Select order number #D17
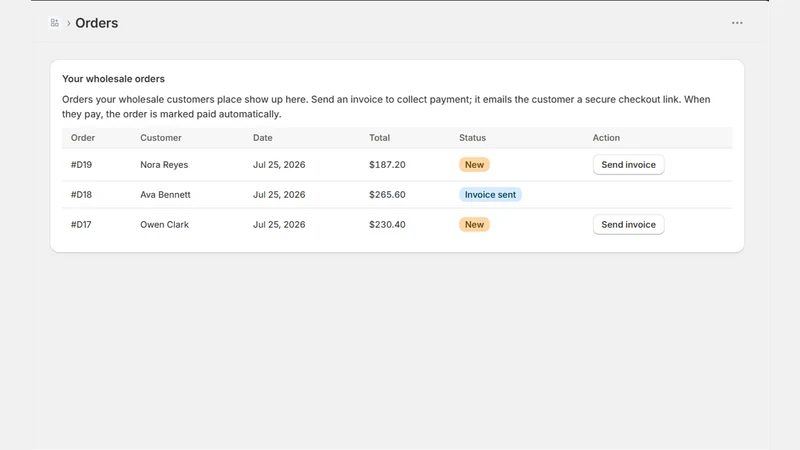Image resolution: width=800 pixels, height=450 pixels. [x=81, y=224]
